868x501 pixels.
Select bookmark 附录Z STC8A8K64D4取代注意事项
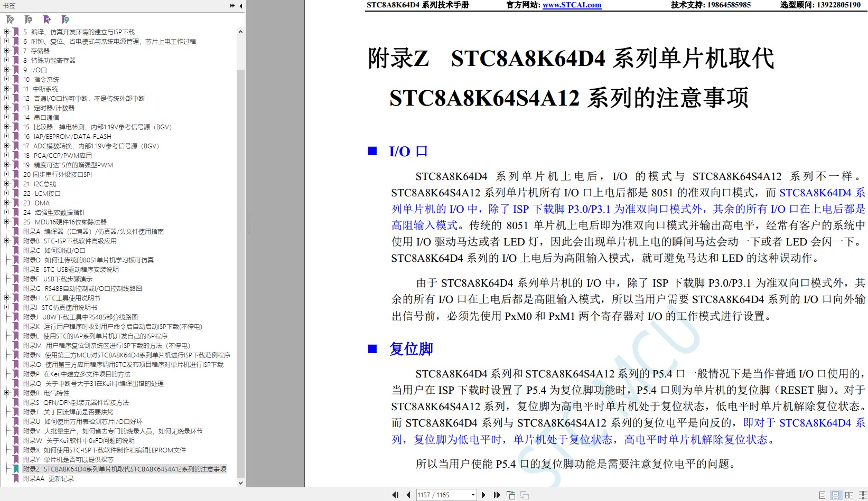tap(125, 469)
